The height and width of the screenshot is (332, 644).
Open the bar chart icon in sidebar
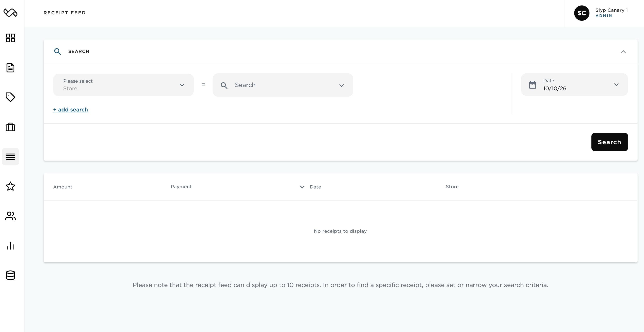pos(10,245)
